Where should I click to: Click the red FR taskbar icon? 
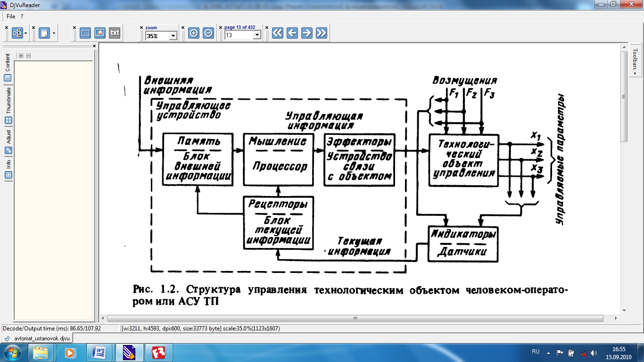point(159,352)
